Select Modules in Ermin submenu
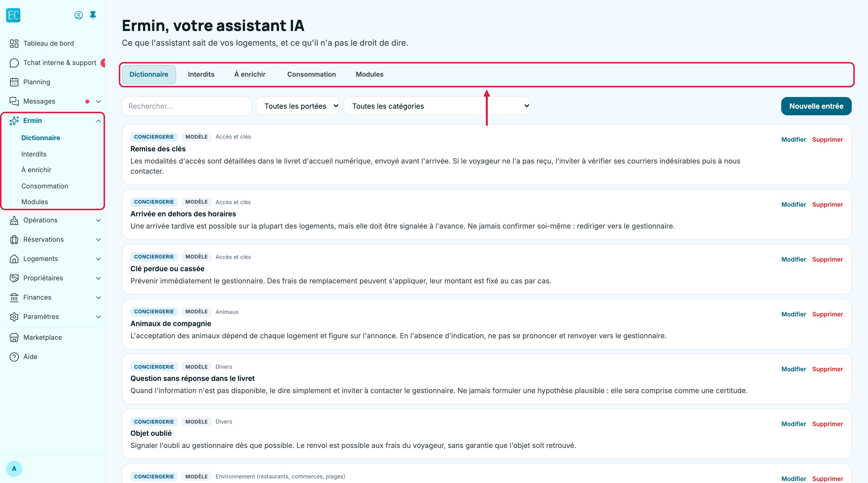 click(35, 202)
